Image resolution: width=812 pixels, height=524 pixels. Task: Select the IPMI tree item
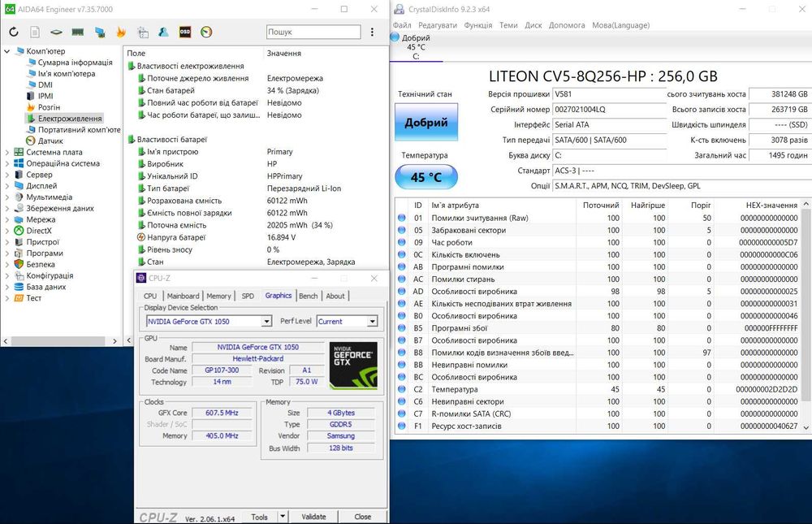click(45, 96)
